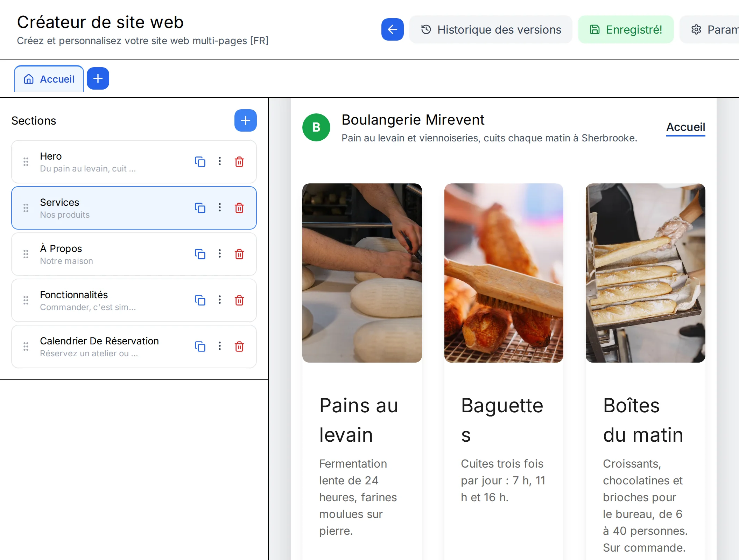Click the green B logo in preview

tap(316, 127)
